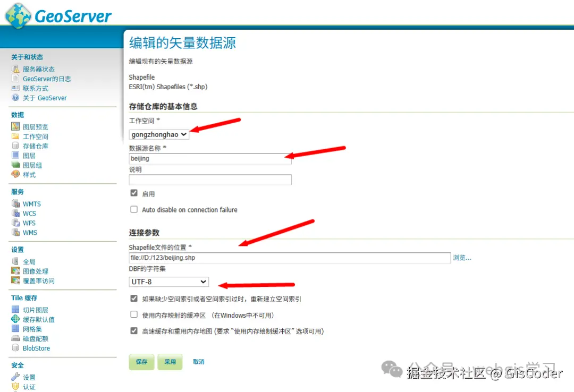Toggle 高速缓存和重用内存地图 checkbox

click(134, 331)
